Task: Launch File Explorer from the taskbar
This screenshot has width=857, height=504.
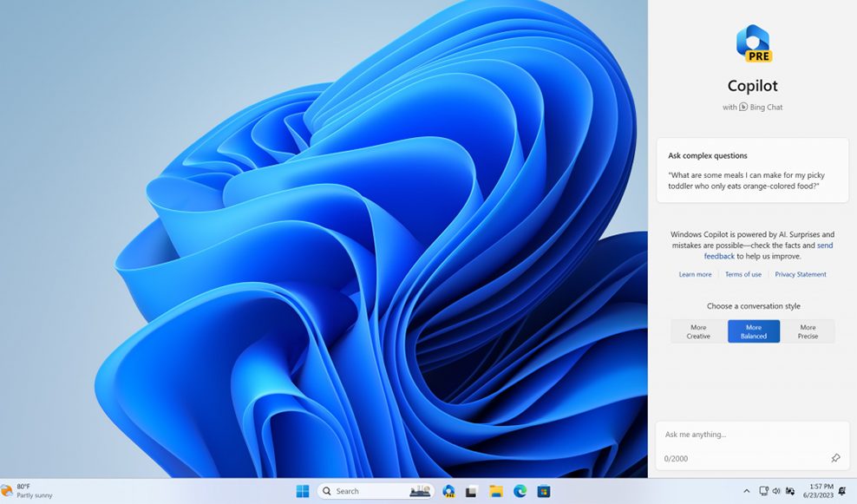Action: click(x=496, y=491)
